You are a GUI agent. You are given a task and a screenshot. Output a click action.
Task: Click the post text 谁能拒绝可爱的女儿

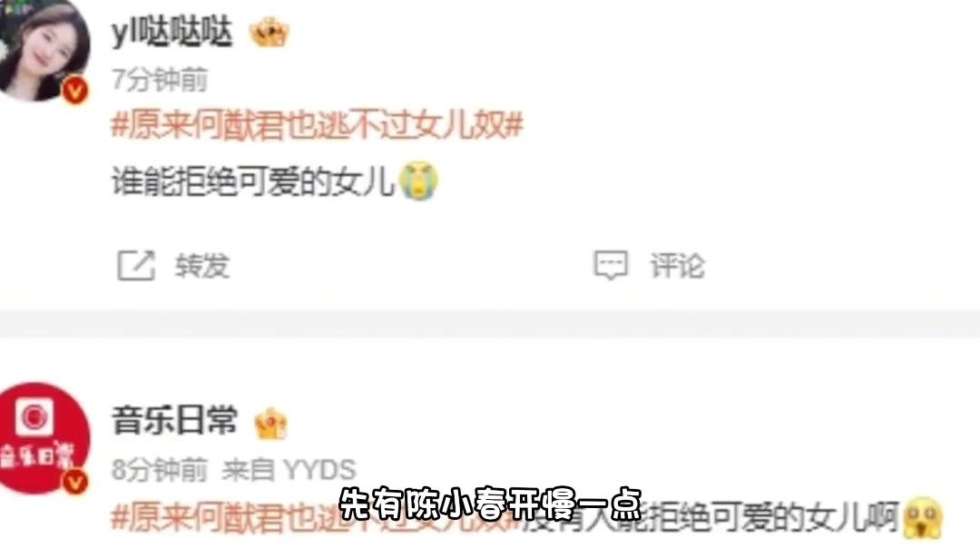point(254,181)
